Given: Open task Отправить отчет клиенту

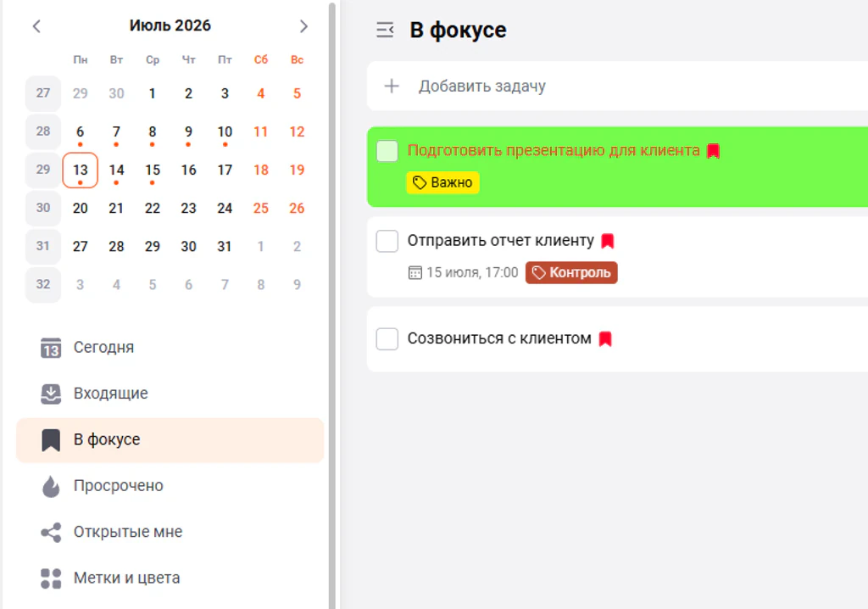Looking at the screenshot, I should coord(500,241).
